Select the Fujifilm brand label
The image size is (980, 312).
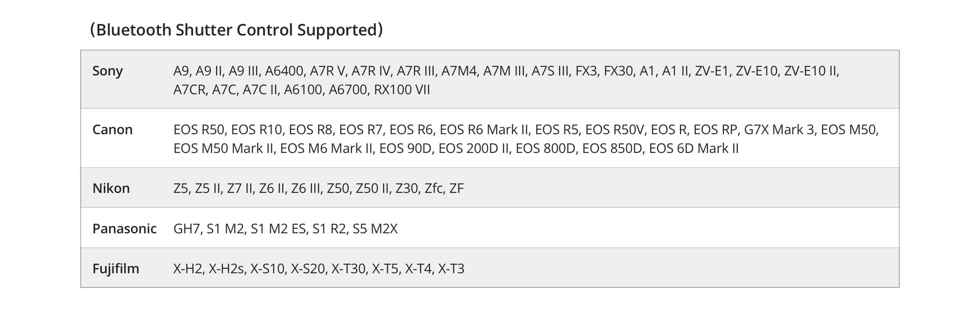tap(116, 269)
